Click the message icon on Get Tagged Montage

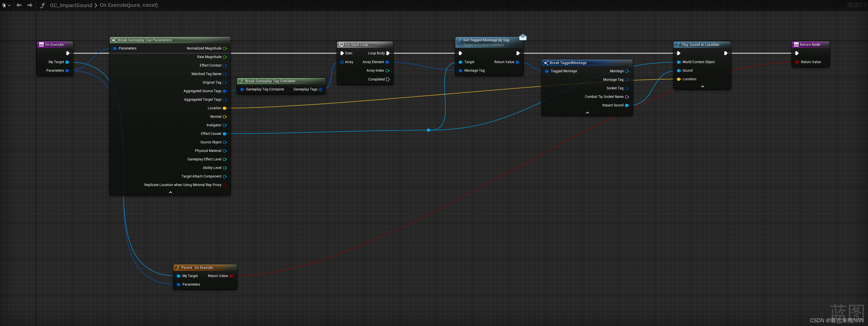pyautogui.click(x=523, y=37)
